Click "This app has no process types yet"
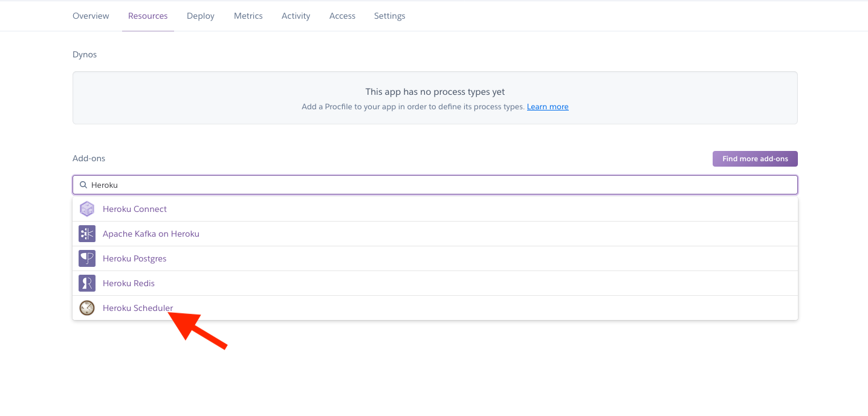The image size is (868, 416). point(435,92)
